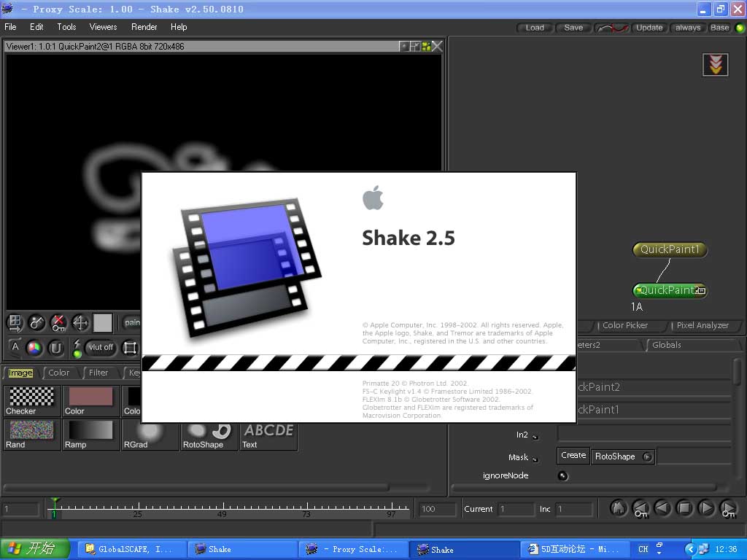
Task: Open the File menu
Action: pyautogui.click(x=10, y=27)
